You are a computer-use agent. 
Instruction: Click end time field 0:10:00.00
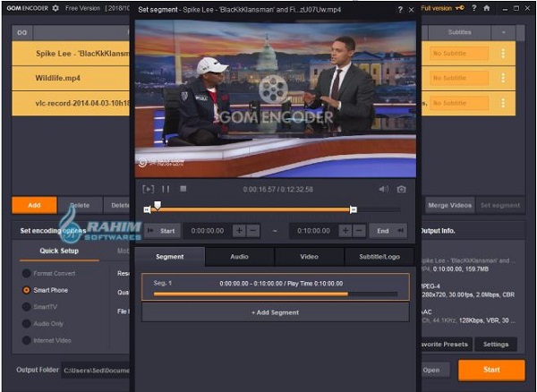(314, 231)
